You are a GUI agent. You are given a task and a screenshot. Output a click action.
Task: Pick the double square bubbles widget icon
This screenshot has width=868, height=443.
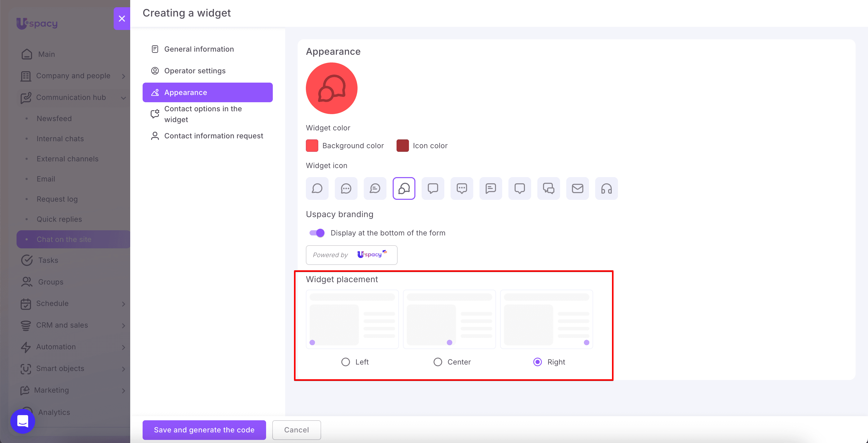549,188
